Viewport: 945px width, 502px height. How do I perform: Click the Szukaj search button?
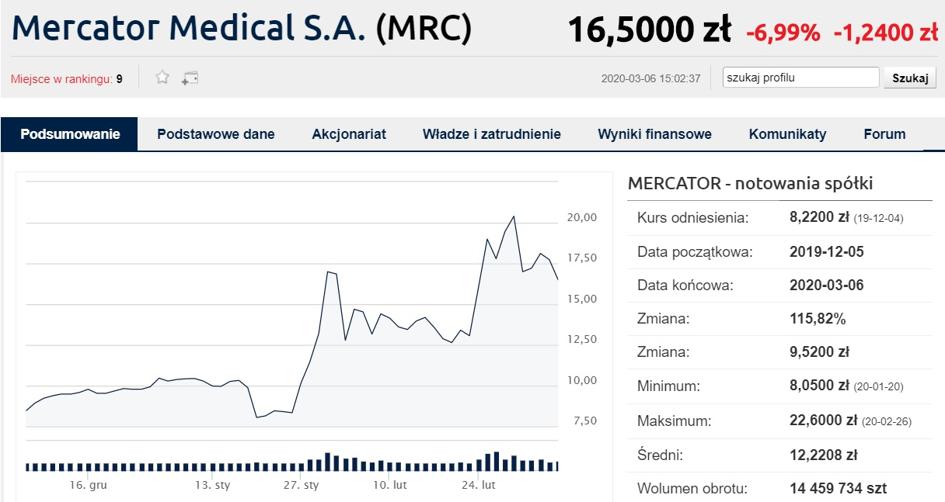click(909, 78)
